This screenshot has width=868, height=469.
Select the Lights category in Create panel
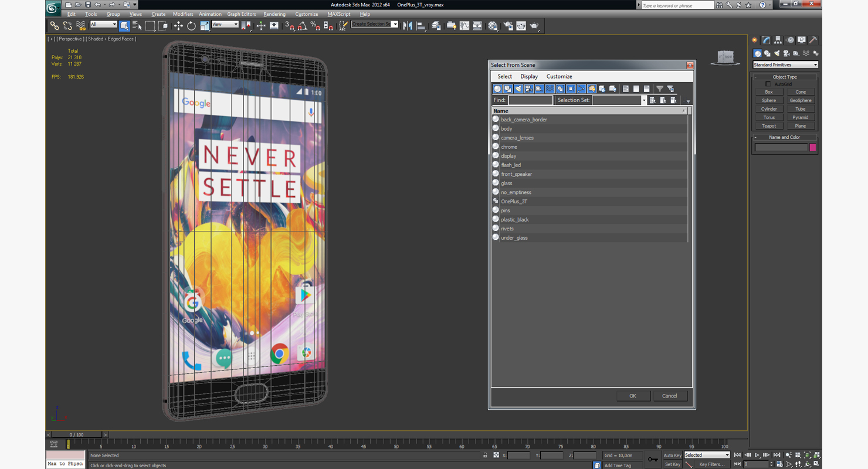(777, 53)
